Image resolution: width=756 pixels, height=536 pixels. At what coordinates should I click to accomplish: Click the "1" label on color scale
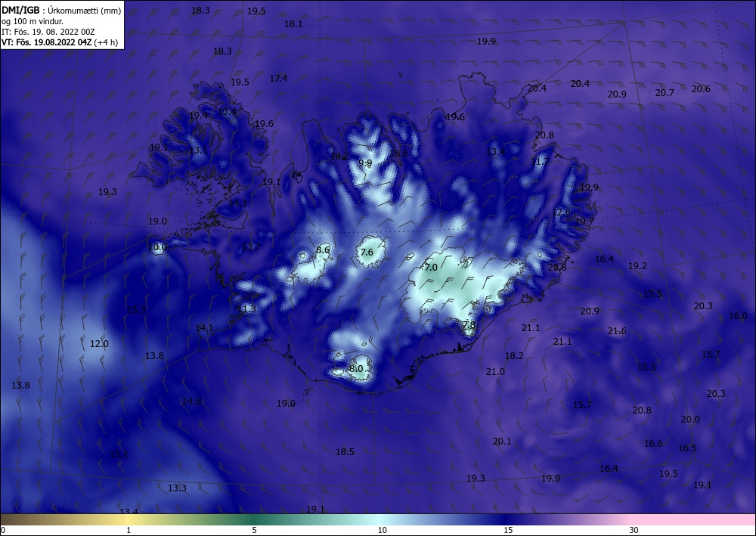pos(129,530)
